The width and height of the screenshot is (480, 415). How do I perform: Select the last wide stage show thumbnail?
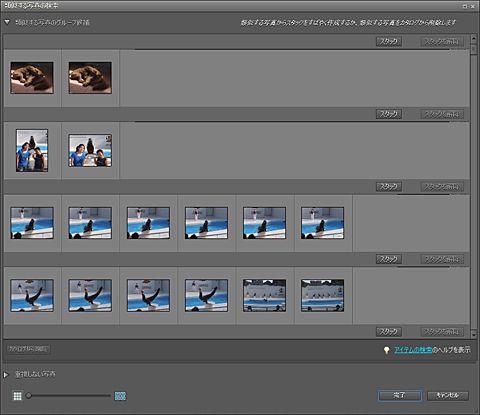click(x=322, y=295)
